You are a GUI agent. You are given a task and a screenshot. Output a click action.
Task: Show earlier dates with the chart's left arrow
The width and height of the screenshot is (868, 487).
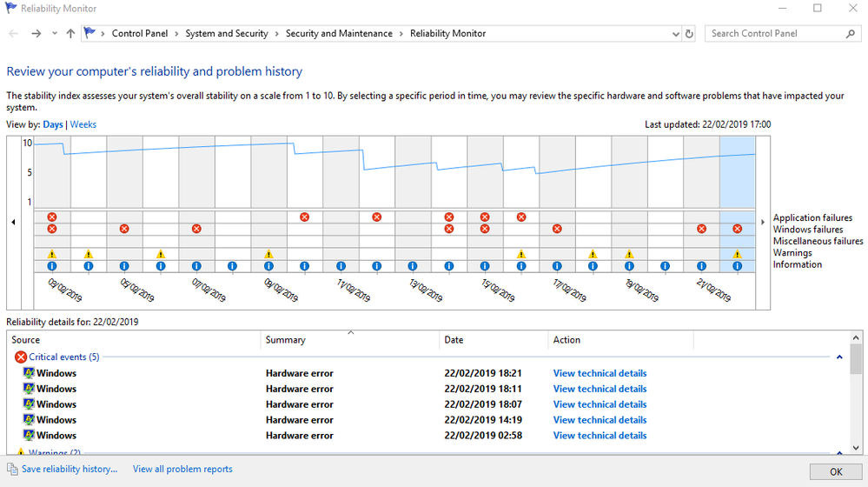pyautogui.click(x=13, y=222)
